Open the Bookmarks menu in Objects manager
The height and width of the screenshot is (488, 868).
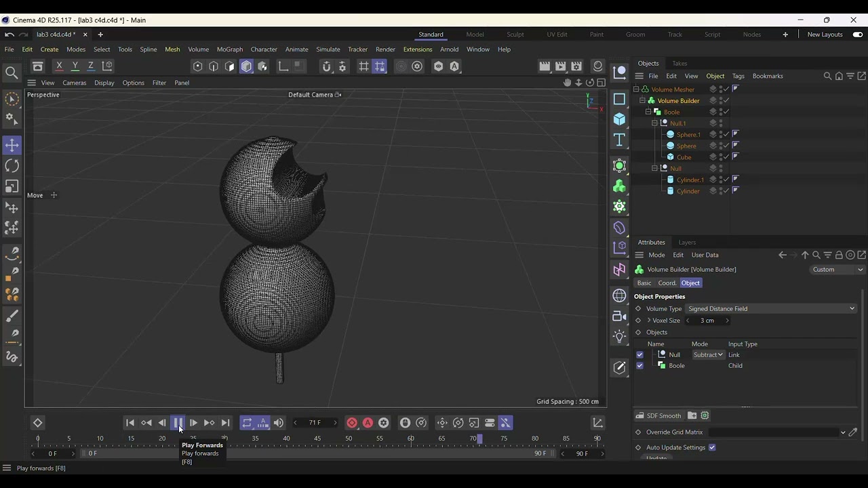click(x=768, y=76)
